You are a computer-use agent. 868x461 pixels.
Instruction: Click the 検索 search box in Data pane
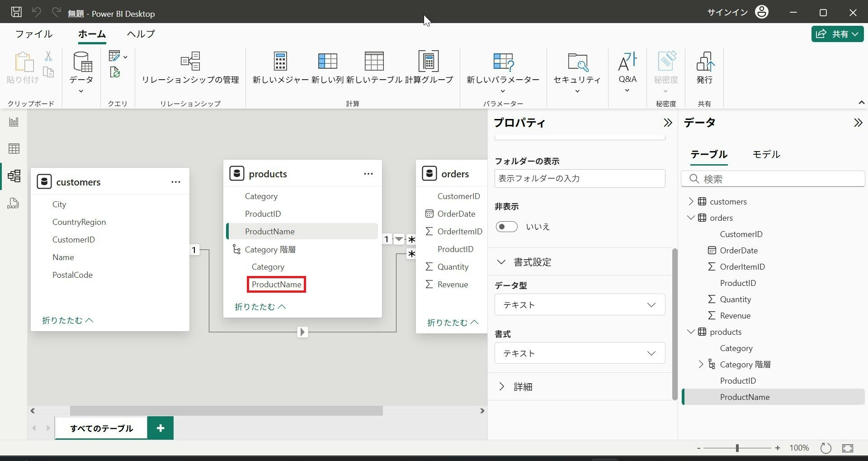click(x=773, y=179)
